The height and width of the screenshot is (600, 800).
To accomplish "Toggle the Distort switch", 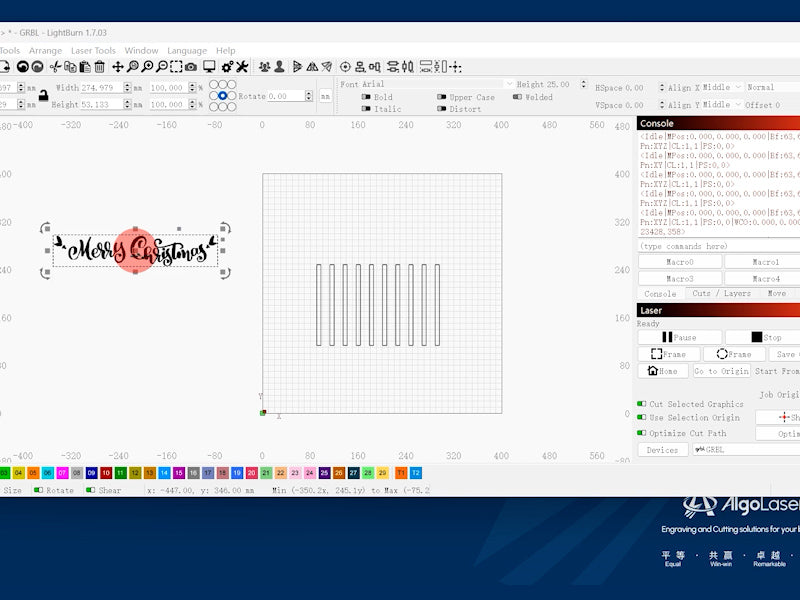I will click(x=441, y=109).
